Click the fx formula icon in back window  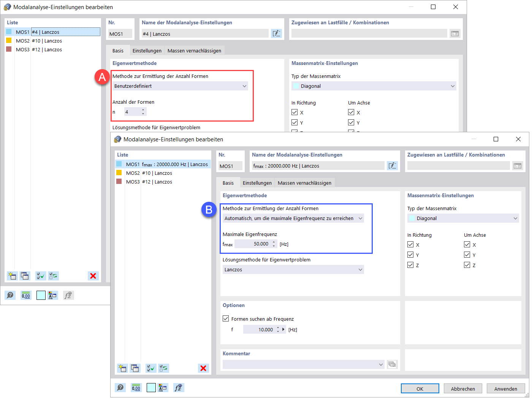pyautogui.click(x=68, y=295)
